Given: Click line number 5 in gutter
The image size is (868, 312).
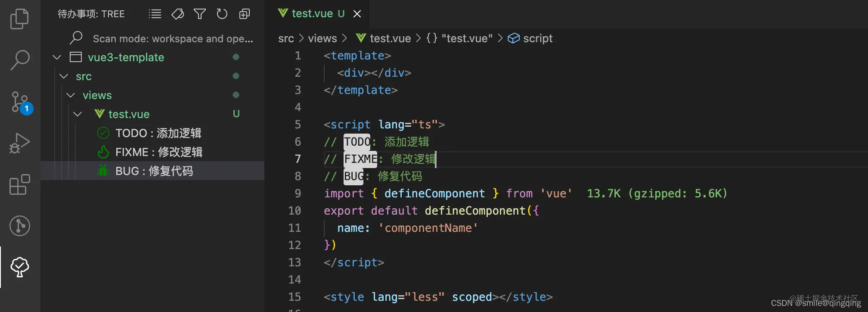Looking at the screenshot, I should tap(298, 125).
